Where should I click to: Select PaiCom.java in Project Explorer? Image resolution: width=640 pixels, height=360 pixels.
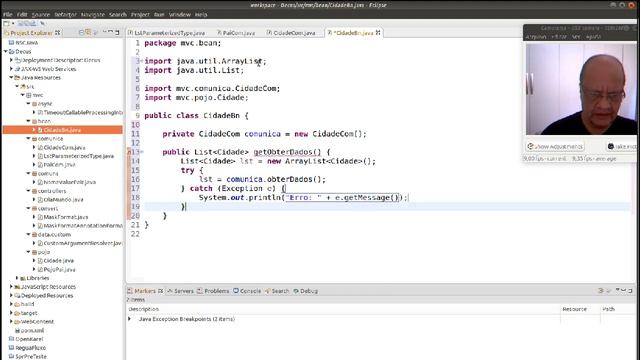pos(59,164)
